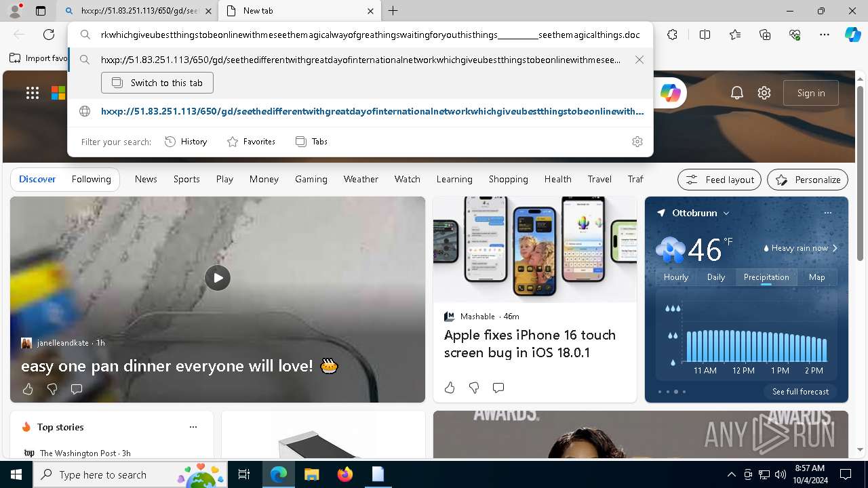Open the volume tray icon

point(781,474)
